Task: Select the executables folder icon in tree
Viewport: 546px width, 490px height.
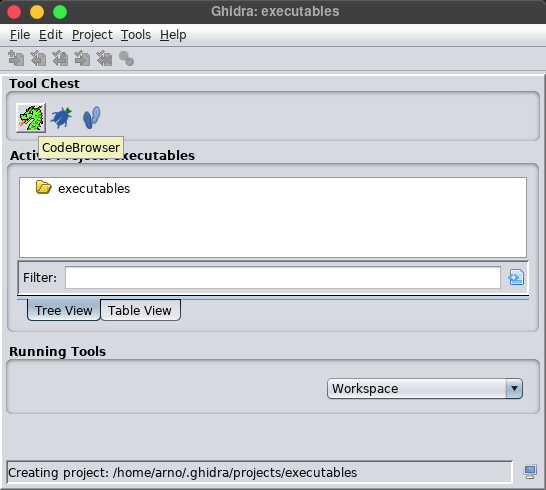Action: [44, 187]
